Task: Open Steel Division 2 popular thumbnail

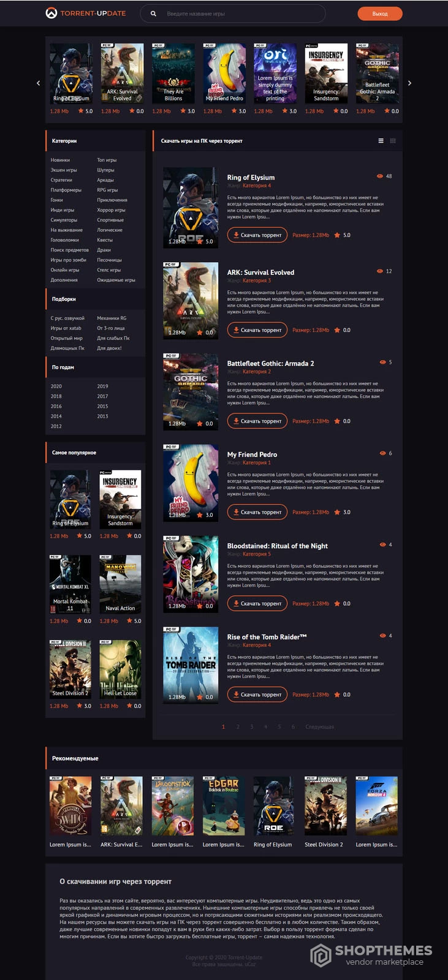Action: (x=70, y=669)
